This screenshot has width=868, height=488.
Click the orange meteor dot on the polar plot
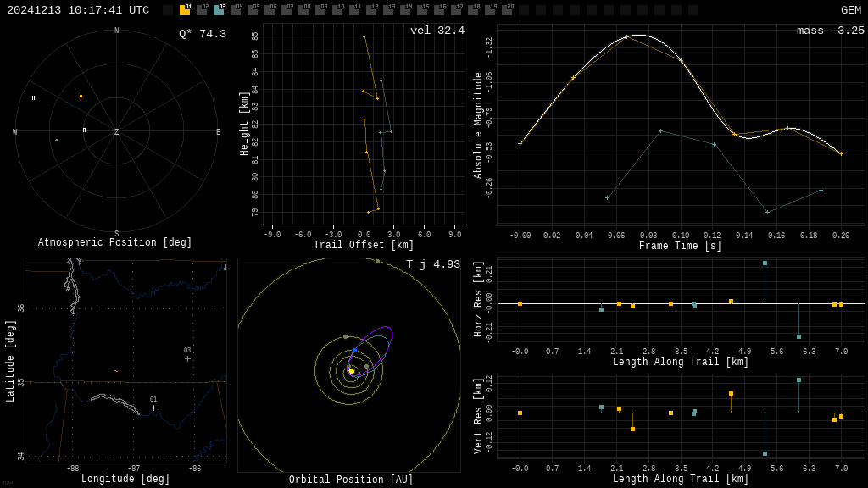(81, 96)
